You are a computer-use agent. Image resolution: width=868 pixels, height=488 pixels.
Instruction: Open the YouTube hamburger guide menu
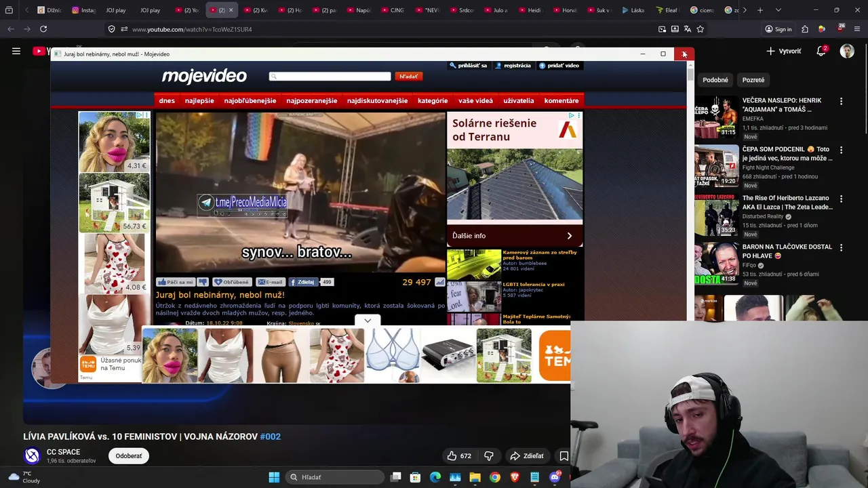click(x=16, y=51)
